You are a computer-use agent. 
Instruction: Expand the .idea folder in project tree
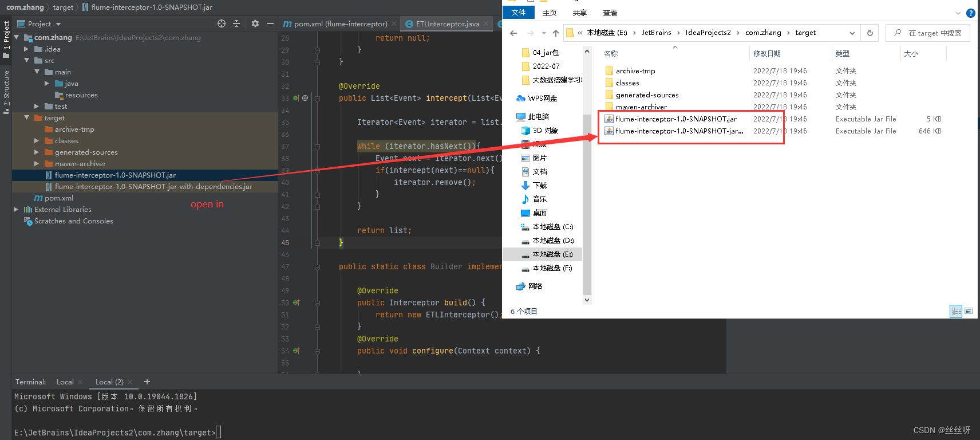(x=26, y=49)
